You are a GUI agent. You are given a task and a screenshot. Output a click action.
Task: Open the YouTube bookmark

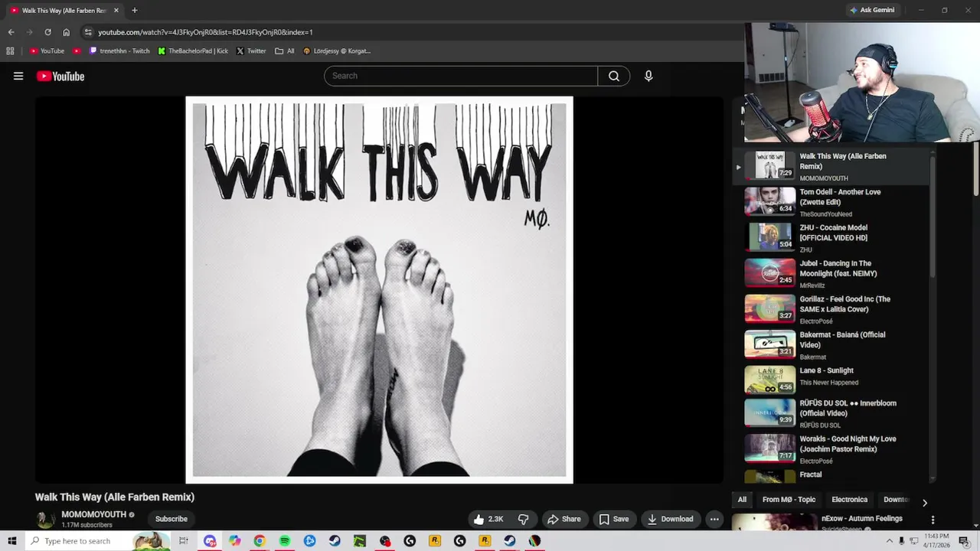tap(47, 51)
